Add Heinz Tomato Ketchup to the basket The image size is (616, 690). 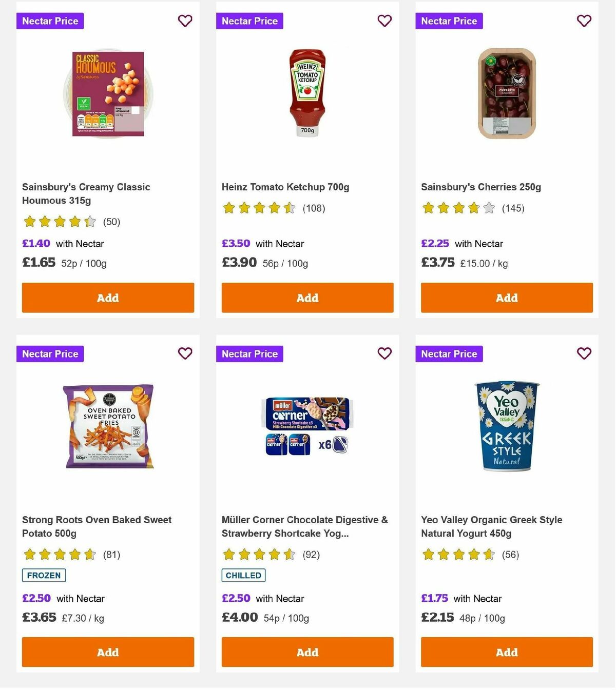coord(307,298)
